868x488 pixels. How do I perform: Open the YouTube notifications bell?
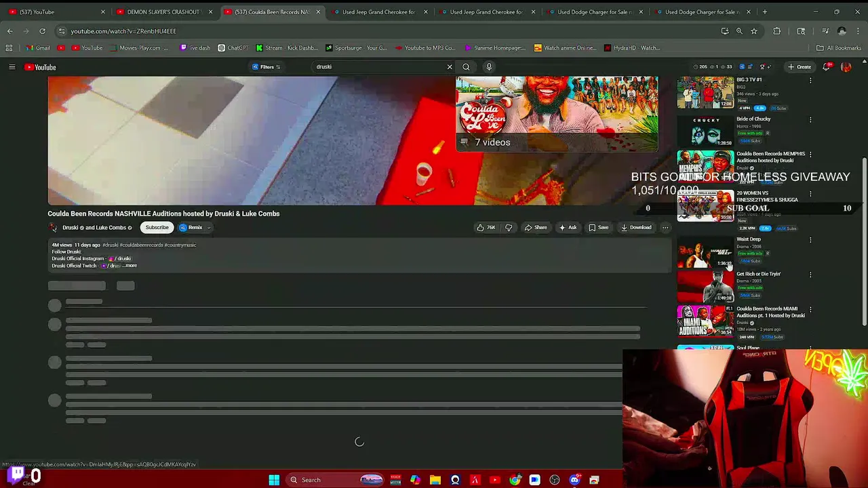tap(826, 66)
